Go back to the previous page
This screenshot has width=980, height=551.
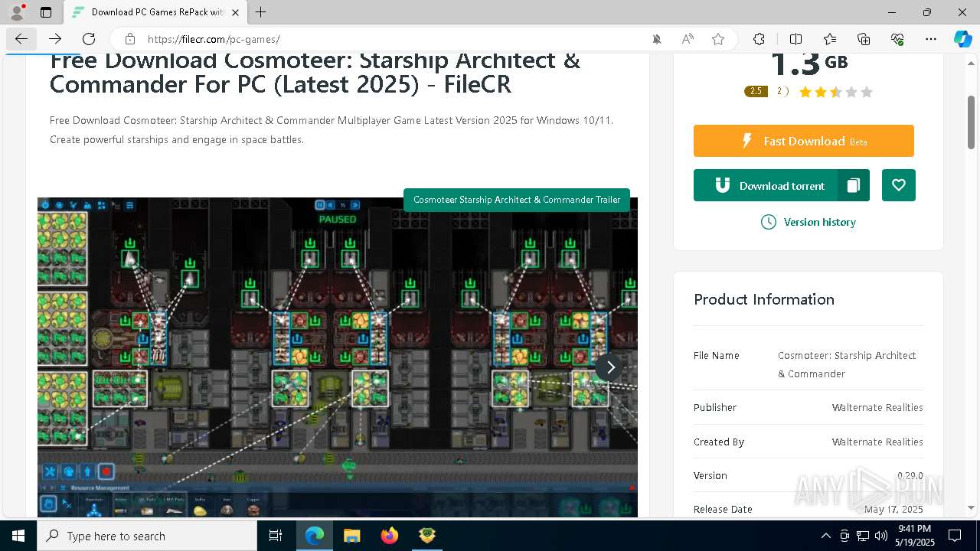click(21, 39)
